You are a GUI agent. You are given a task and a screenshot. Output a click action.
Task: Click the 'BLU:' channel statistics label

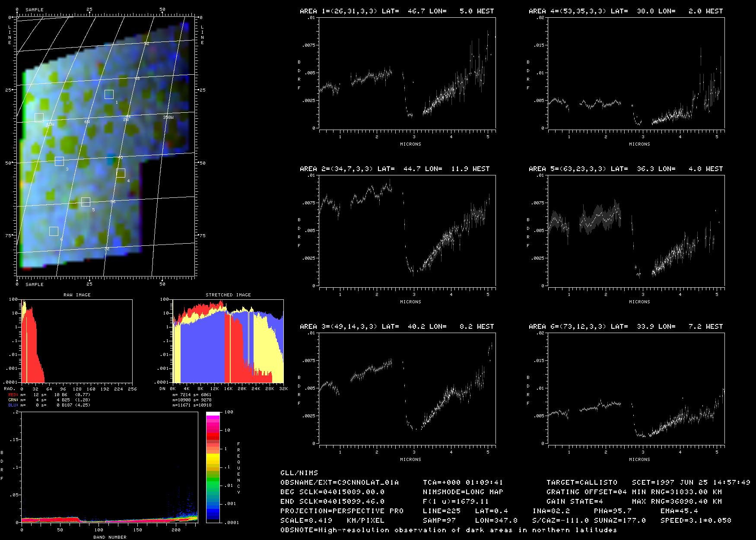tap(14, 405)
